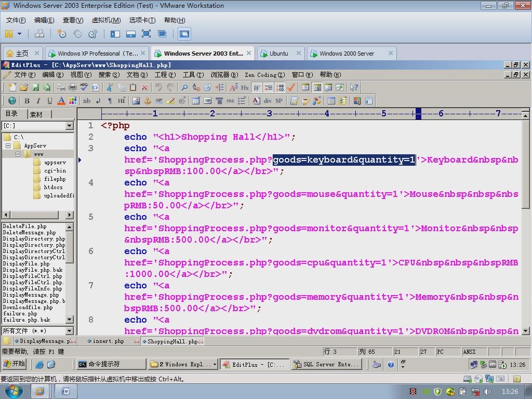The height and width of the screenshot is (399, 532).
Task: Click the red X delete icon
Action: (144, 87)
